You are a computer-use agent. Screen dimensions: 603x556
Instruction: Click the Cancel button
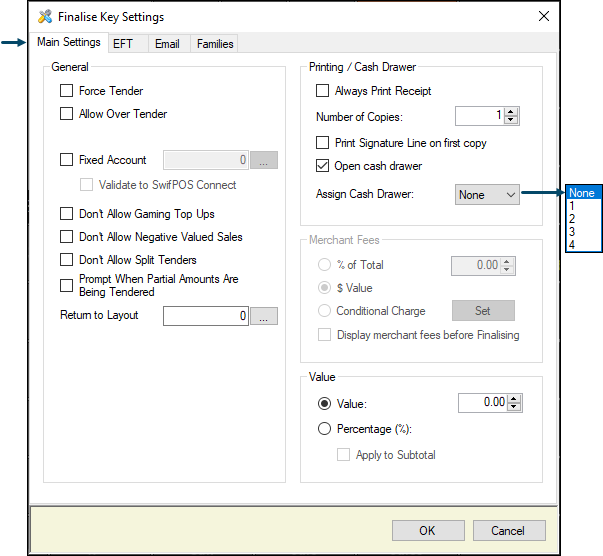(509, 531)
